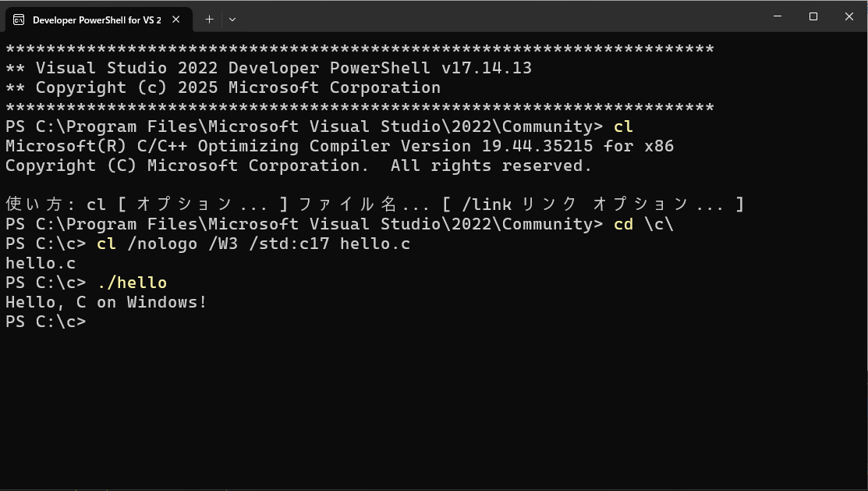Select the Developer PowerShell for VS tab
The image size is (868, 491).
coord(98,20)
